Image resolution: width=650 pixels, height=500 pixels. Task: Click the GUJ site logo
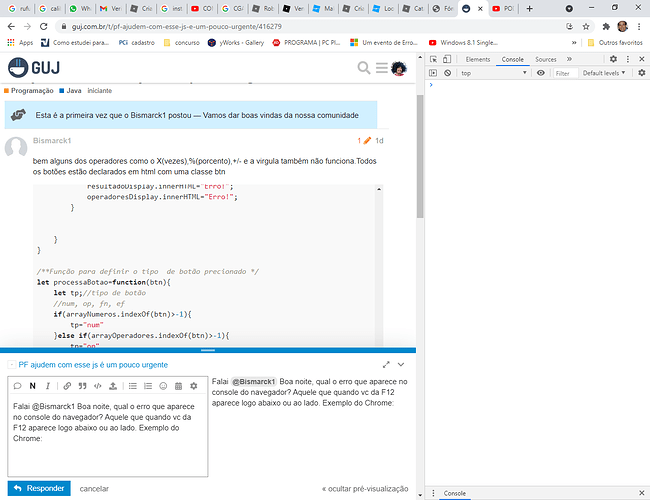coord(34,68)
